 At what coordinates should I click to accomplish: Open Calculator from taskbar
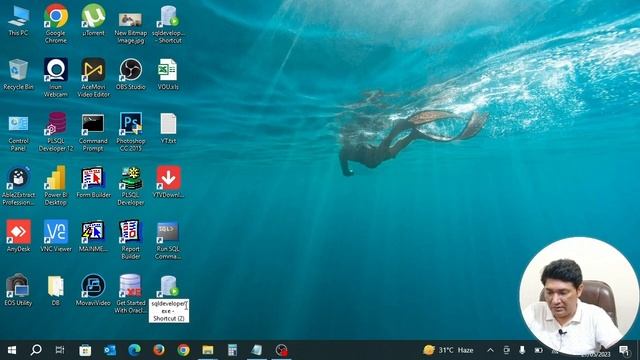[232, 350]
